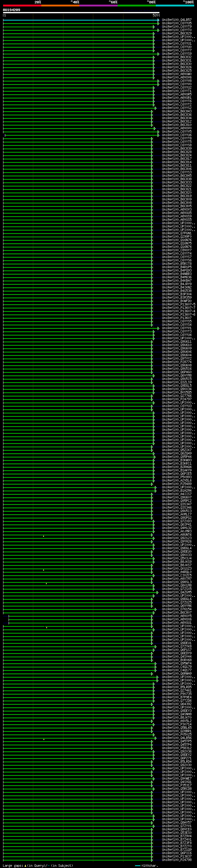Open hit UniRef100_B7Z401

177,839
